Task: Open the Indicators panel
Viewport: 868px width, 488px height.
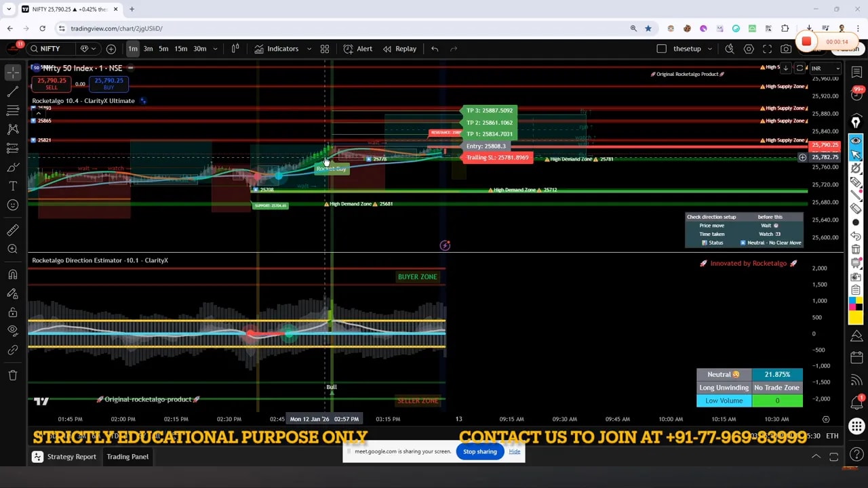Action: pyautogui.click(x=276, y=49)
